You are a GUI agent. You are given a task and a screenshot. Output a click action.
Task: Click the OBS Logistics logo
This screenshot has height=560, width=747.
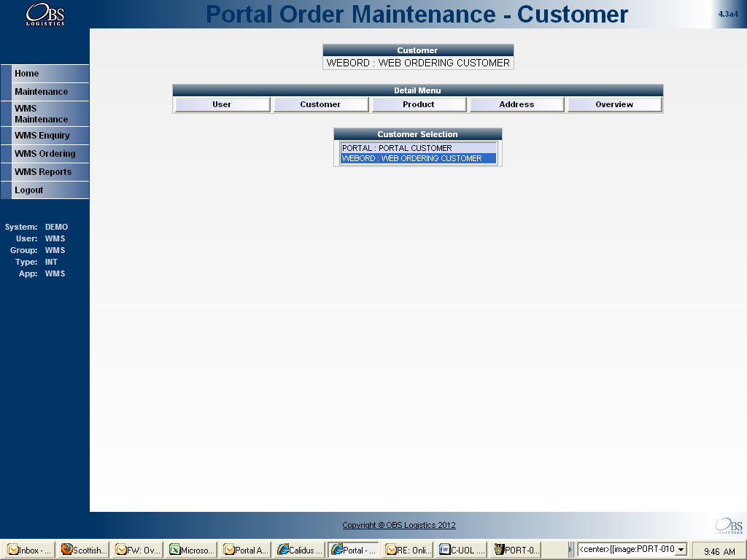(45, 15)
